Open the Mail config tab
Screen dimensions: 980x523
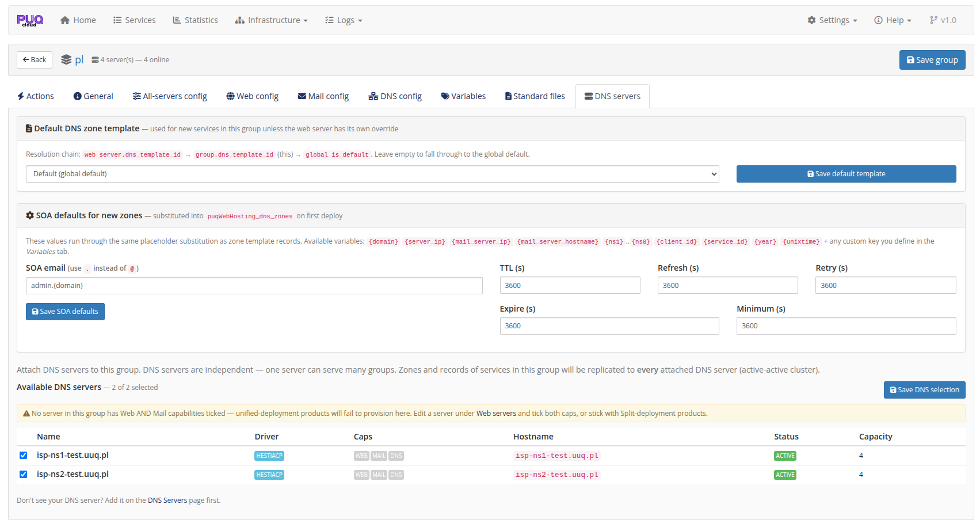[323, 96]
